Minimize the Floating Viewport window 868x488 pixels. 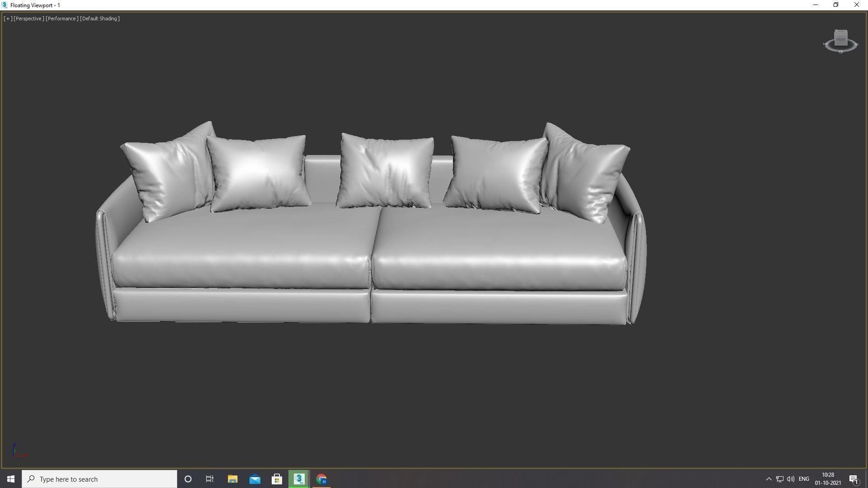click(816, 5)
